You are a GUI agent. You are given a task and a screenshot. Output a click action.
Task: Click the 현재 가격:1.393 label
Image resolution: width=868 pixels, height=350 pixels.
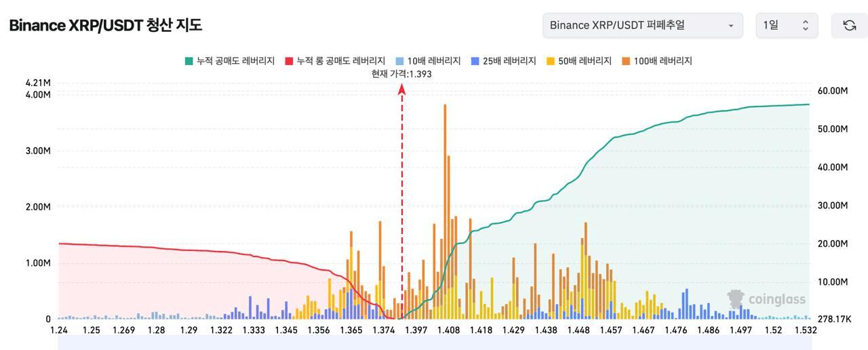[401, 74]
